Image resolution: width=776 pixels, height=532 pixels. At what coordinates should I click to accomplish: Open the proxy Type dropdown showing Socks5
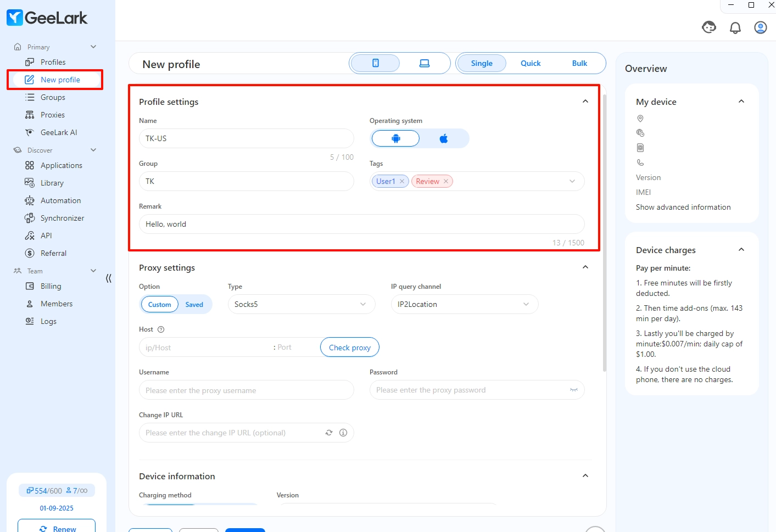(x=301, y=304)
